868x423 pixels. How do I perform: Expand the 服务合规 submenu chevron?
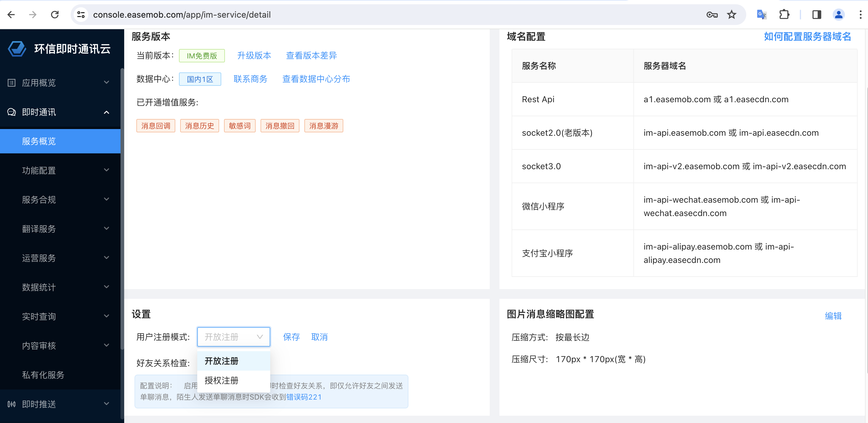(107, 200)
